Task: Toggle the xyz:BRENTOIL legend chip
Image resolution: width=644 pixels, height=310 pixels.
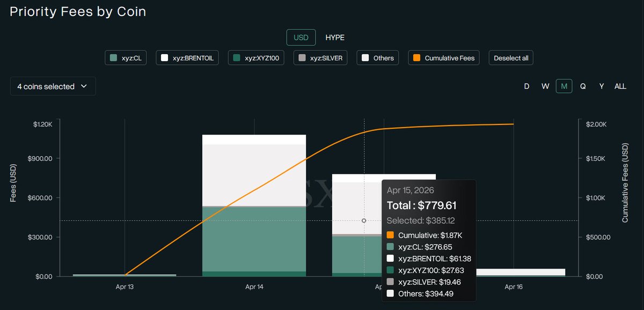Action: (x=187, y=58)
